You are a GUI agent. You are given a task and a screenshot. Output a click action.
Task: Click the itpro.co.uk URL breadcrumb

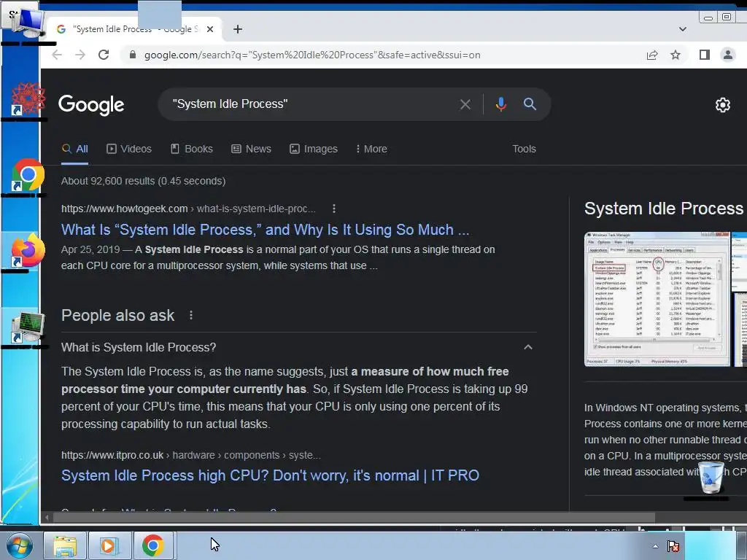pos(191,455)
